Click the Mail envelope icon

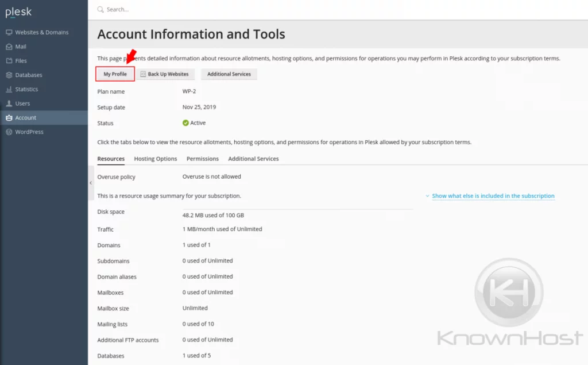tap(9, 47)
